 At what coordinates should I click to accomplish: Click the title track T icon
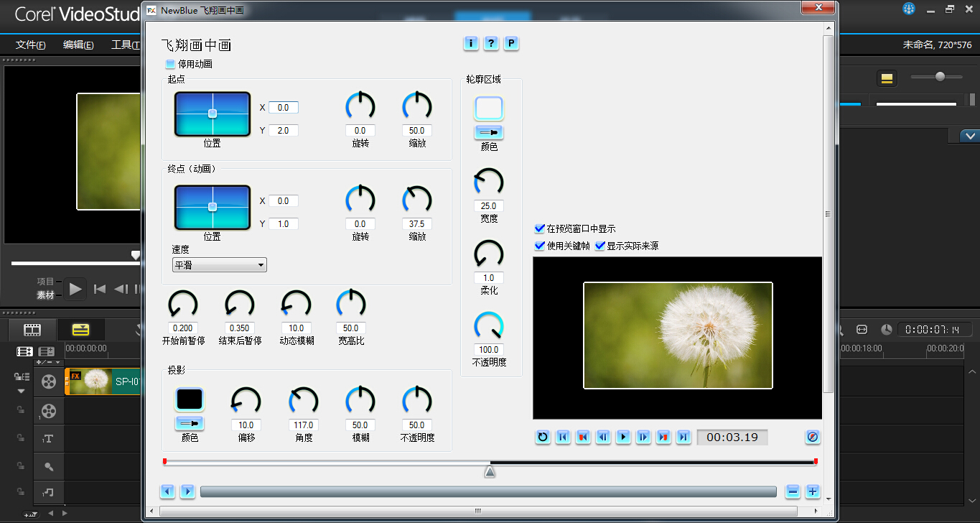(x=48, y=438)
